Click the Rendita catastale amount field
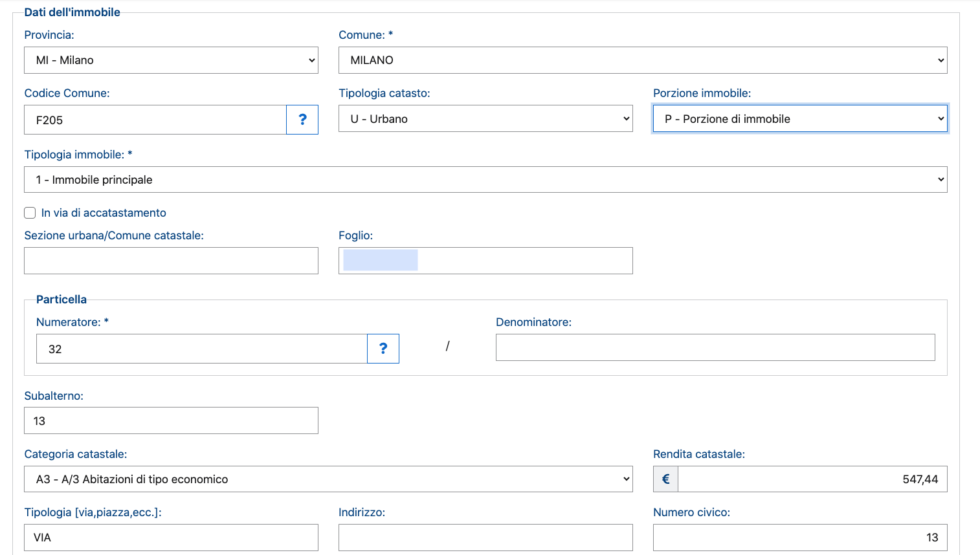 pyautogui.click(x=812, y=479)
